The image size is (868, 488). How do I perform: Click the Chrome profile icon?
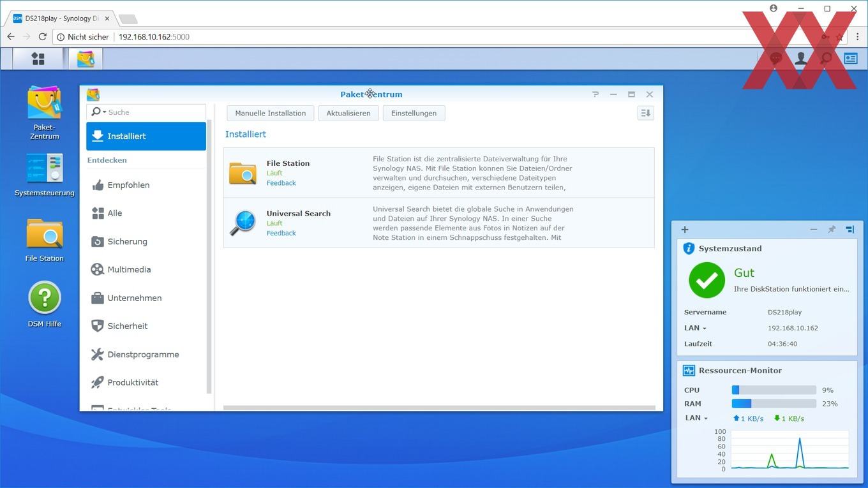point(774,8)
